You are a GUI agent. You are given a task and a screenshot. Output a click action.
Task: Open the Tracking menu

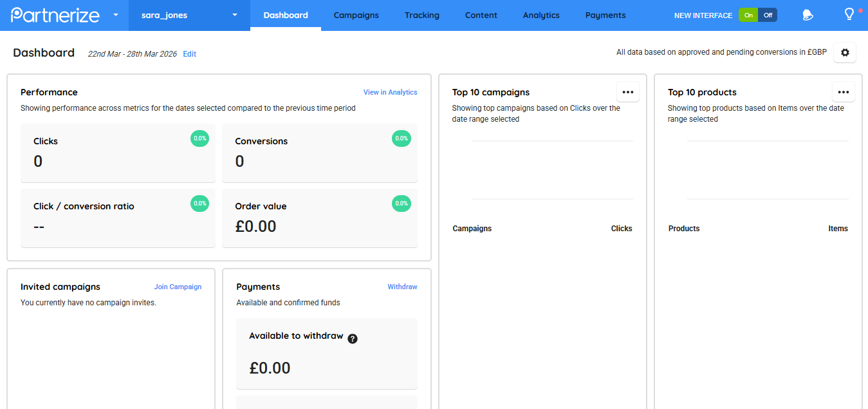422,15
